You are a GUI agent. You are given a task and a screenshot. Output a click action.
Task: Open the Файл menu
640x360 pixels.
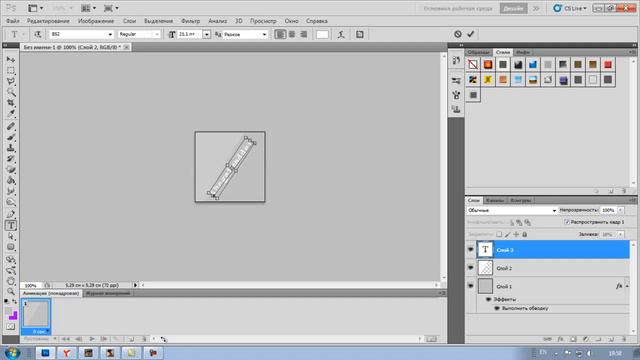[13, 21]
